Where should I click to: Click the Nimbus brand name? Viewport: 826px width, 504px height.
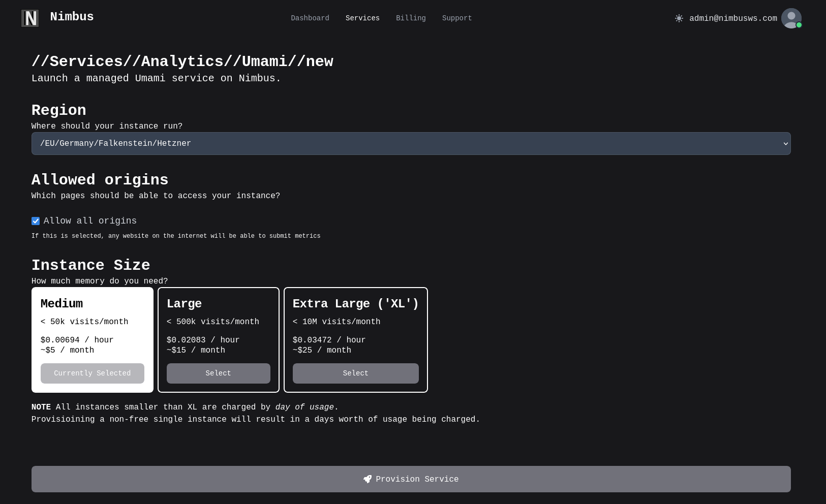point(72,17)
